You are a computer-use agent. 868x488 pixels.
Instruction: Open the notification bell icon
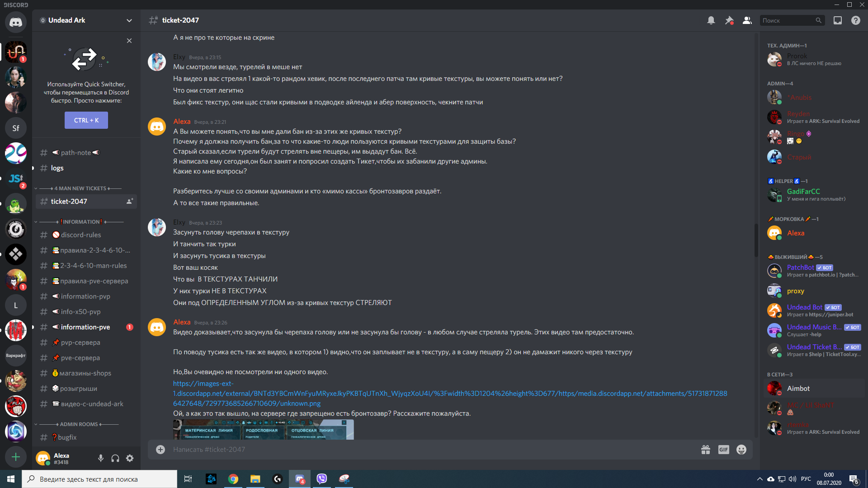[710, 20]
